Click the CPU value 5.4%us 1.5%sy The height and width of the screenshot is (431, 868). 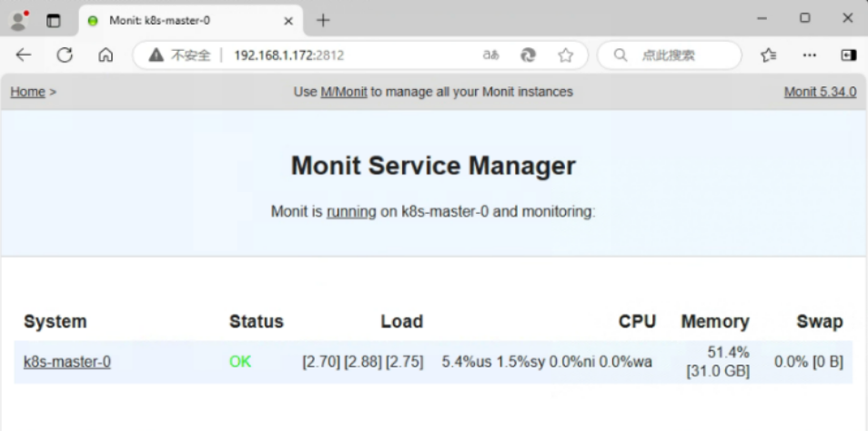(494, 362)
